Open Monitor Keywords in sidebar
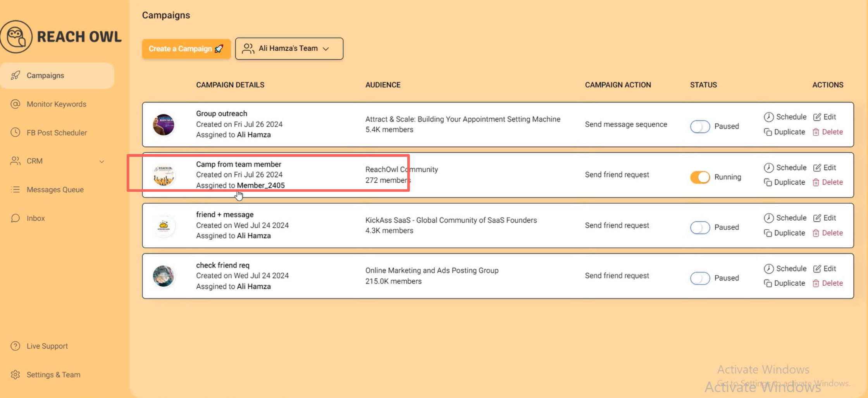 coord(57,104)
